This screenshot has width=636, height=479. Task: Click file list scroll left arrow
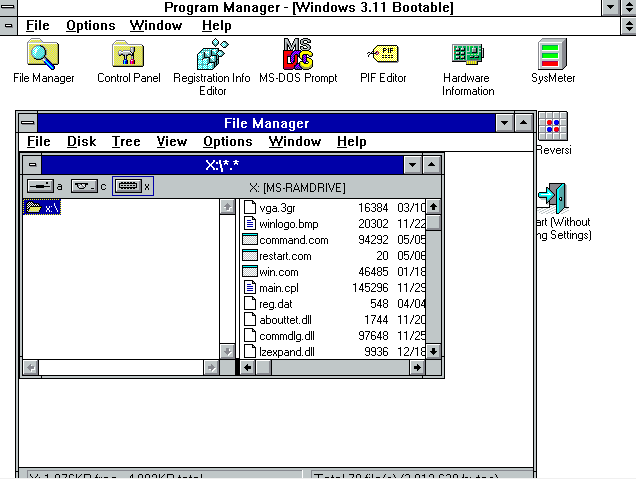[248, 367]
